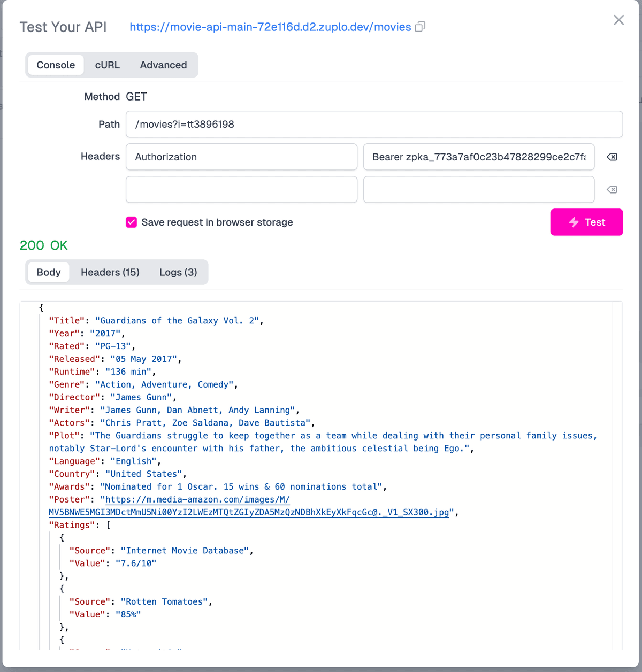Viewport: 642px width, 672px height.
Task: Open the movie API endpoint URL link
Action: click(270, 27)
